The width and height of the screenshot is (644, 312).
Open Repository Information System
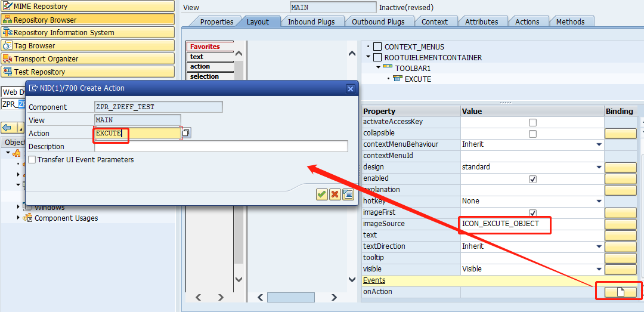click(88, 32)
